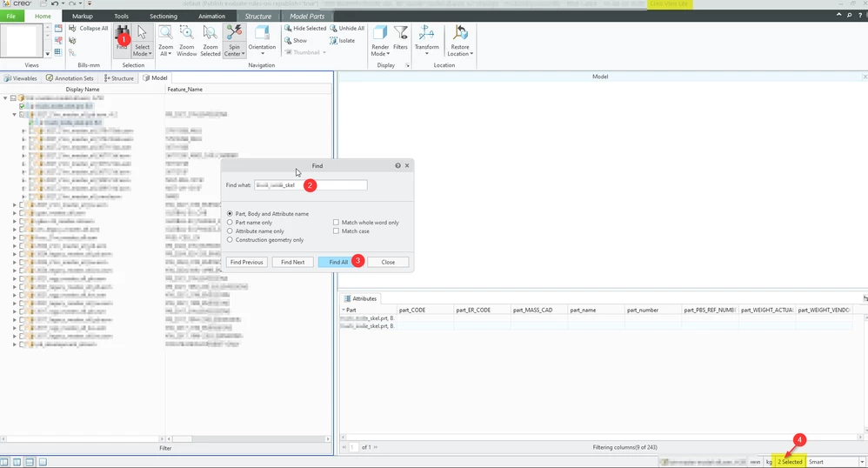
Task: Click the application help question mark
Action: [x=859, y=16]
